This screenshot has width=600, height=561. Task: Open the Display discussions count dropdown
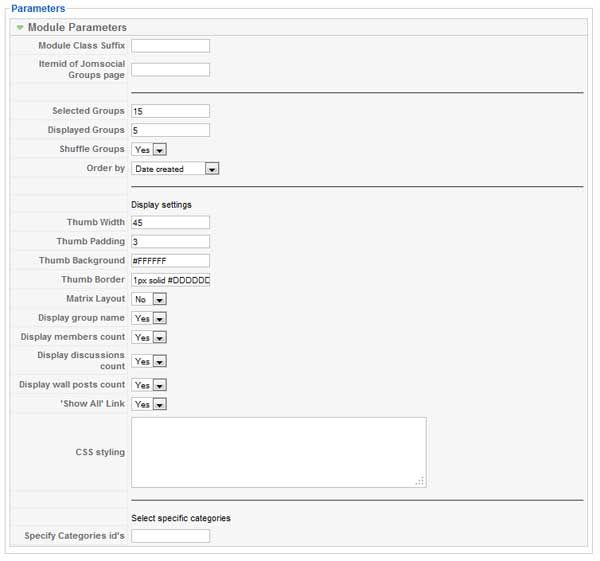coord(149,361)
